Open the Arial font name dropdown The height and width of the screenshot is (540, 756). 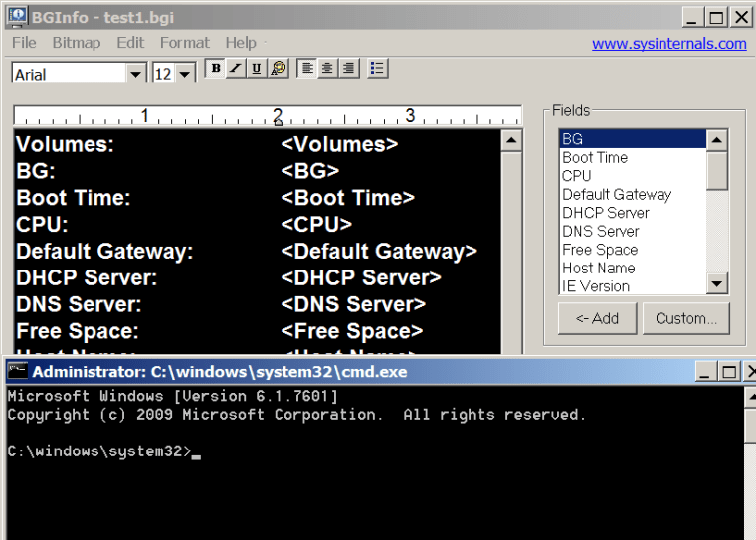coord(136,74)
